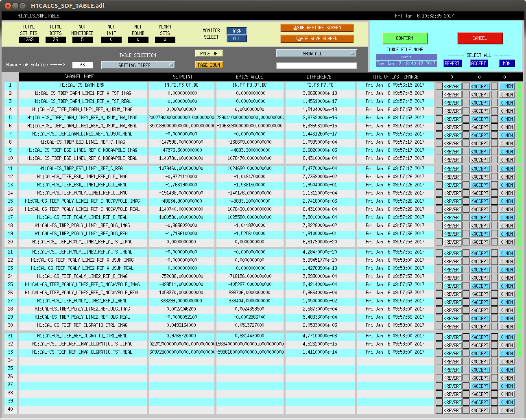The image size is (526, 420).
Task: Go to previous page with PAGE UP
Action: click(209, 54)
